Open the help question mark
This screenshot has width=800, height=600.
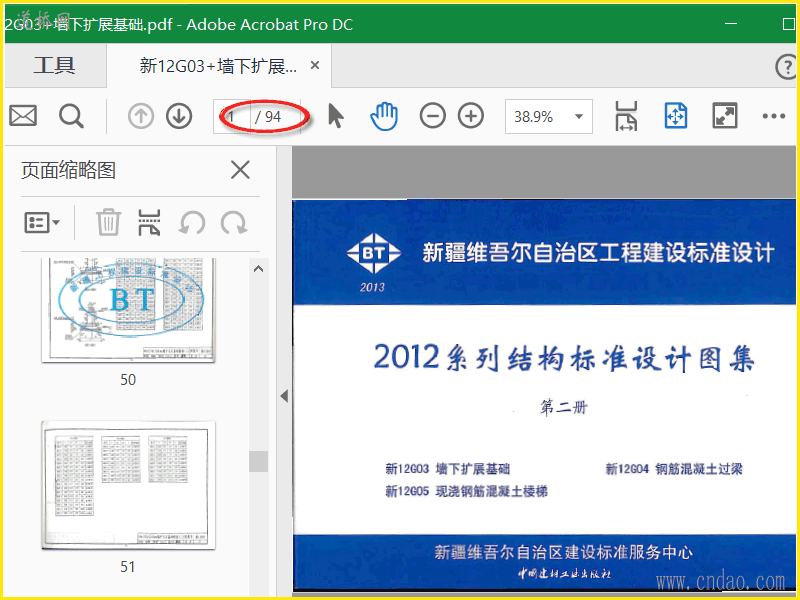coord(786,67)
